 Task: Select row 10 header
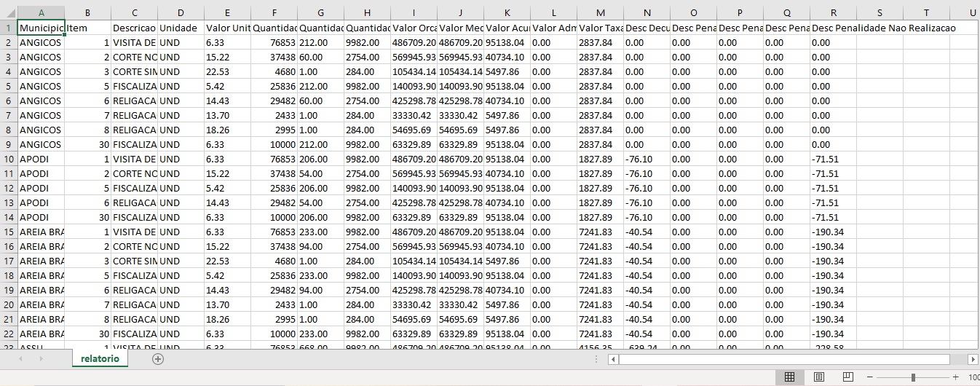(x=8, y=159)
